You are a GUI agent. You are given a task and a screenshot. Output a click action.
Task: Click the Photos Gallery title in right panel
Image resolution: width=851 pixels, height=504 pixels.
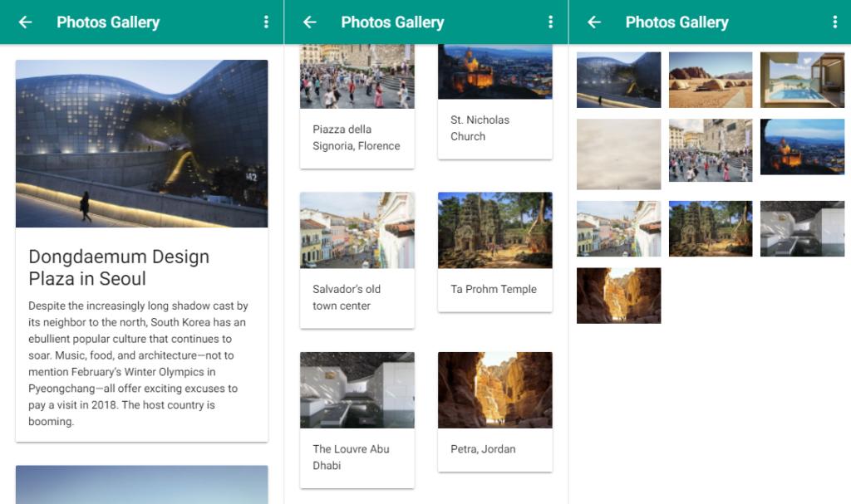point(676,22)
